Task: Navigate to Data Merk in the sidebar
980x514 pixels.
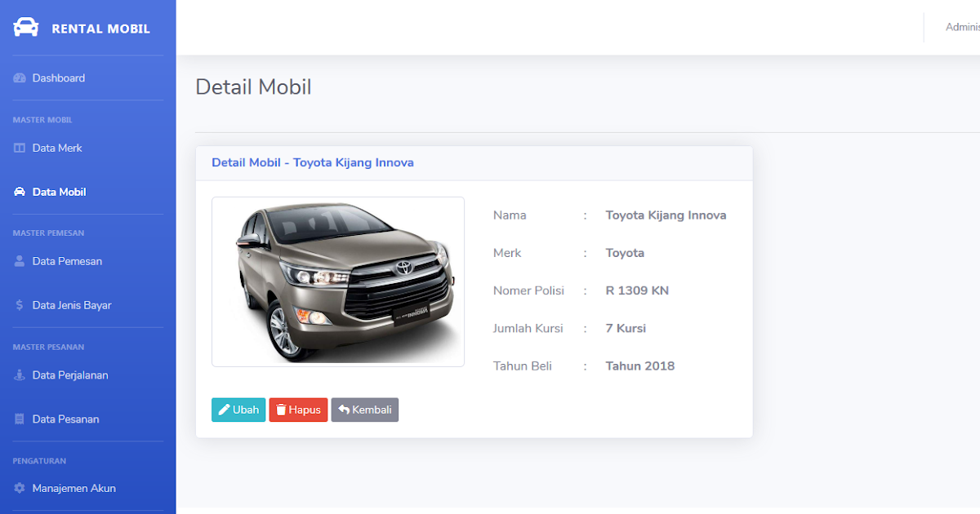Action: click(x=57, y=148)
